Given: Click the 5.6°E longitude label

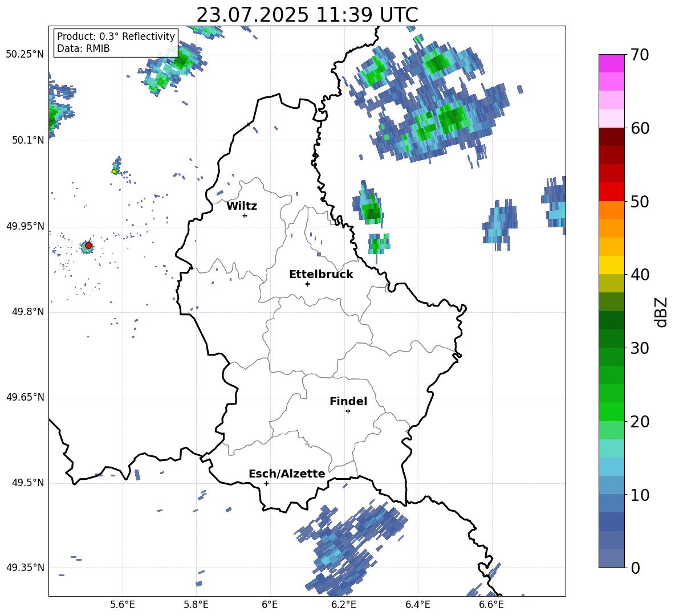Looking at the screenshot, I should (123, 605).
